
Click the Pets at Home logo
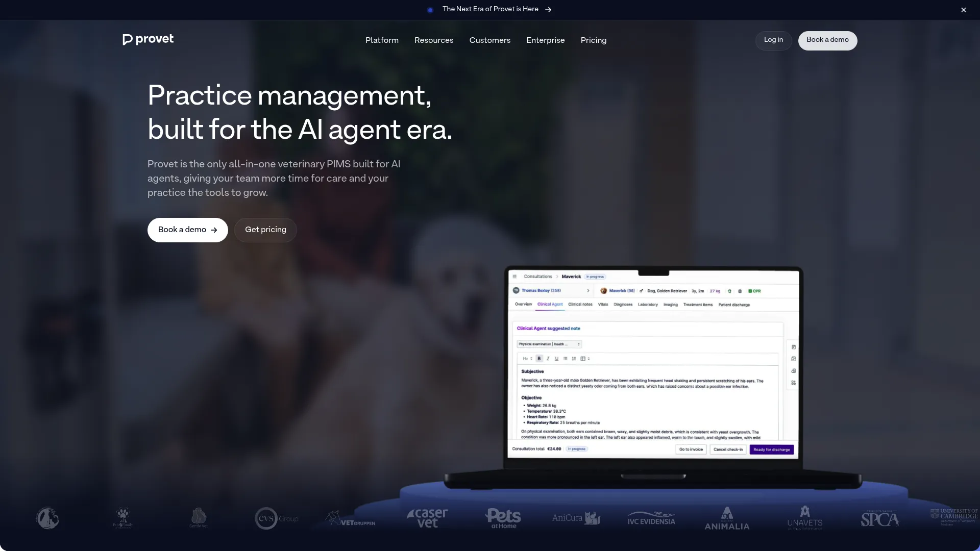point(503,518)
